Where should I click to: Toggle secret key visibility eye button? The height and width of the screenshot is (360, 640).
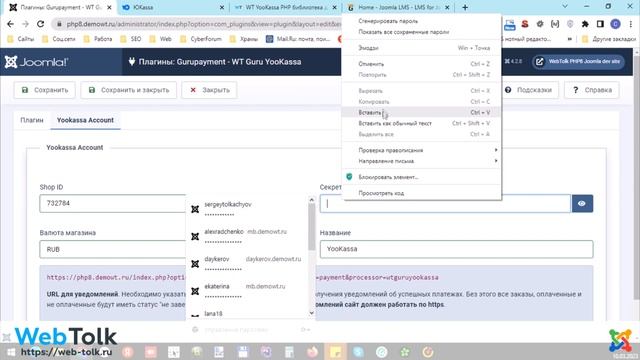tap(582, 203)
